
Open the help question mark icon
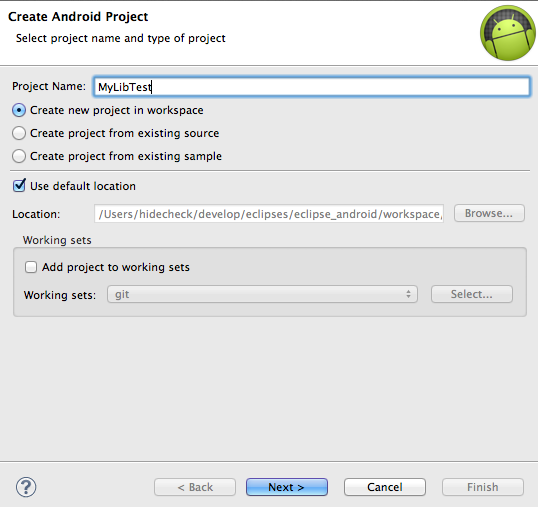coord(26,487)
